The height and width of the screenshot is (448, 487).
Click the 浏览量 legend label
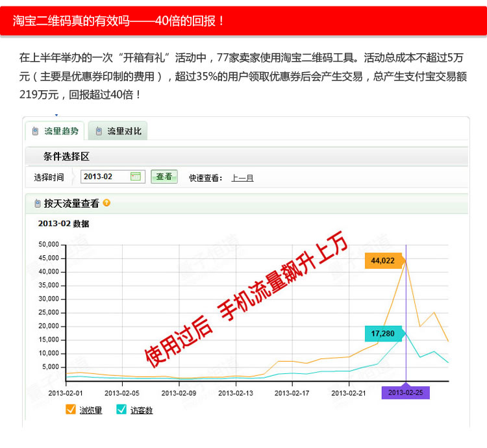90,410
